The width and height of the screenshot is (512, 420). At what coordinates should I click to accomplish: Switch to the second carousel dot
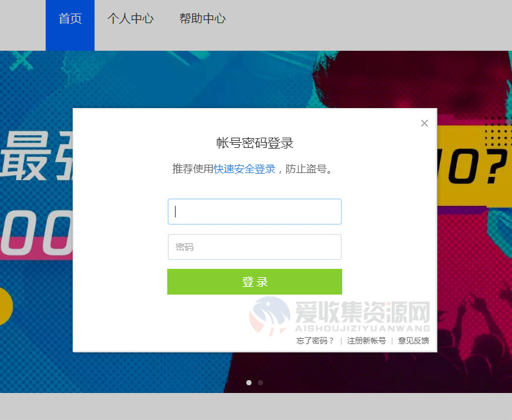click(261, 383)
